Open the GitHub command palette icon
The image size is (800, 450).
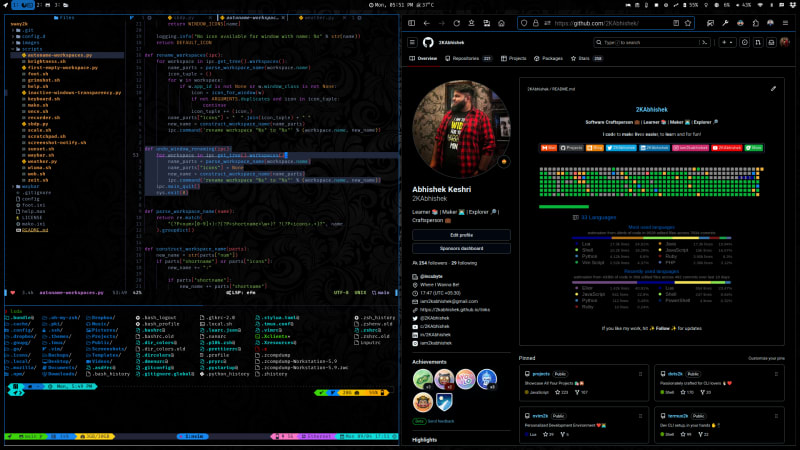(705, 42)
